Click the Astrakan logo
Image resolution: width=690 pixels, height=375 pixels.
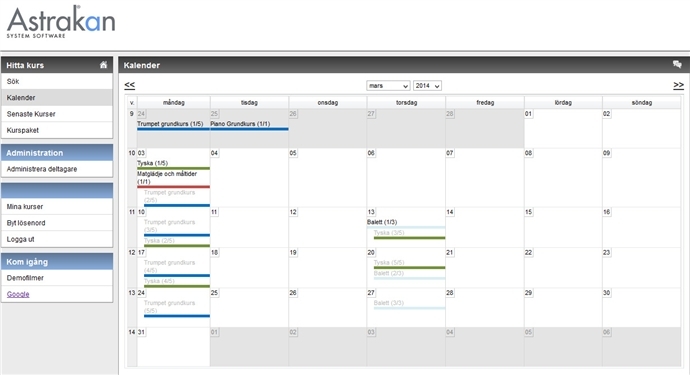pos(61,22)
